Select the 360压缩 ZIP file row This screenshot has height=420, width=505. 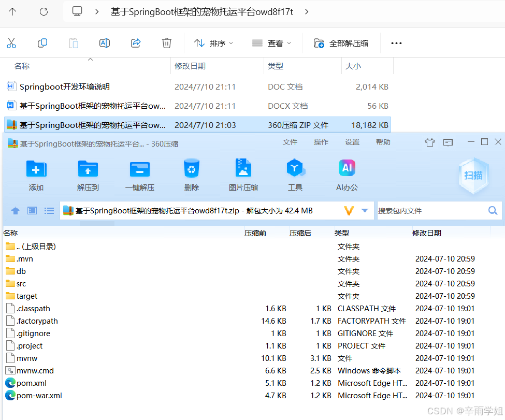(197, 125)
